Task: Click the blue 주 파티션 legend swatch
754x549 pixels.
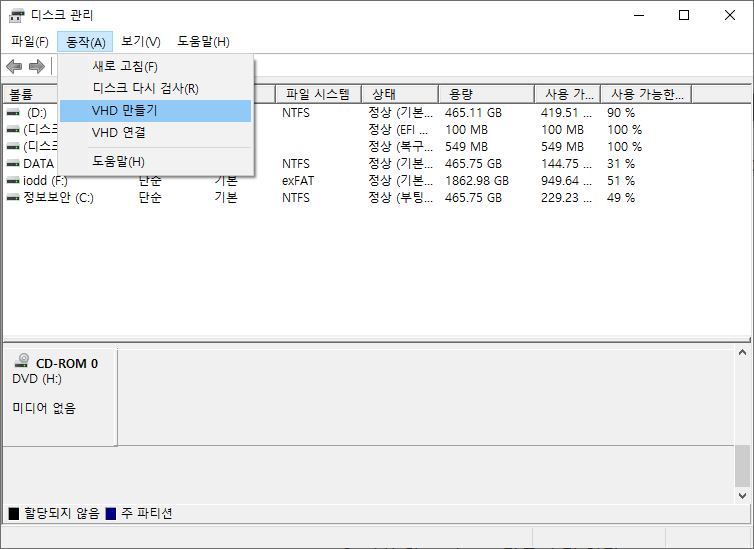Action: point(111,513)
